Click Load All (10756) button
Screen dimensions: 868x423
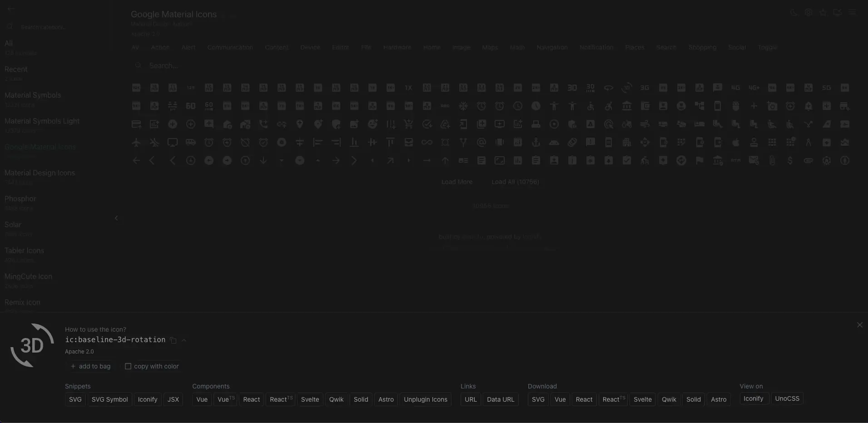tap(515, 182)
